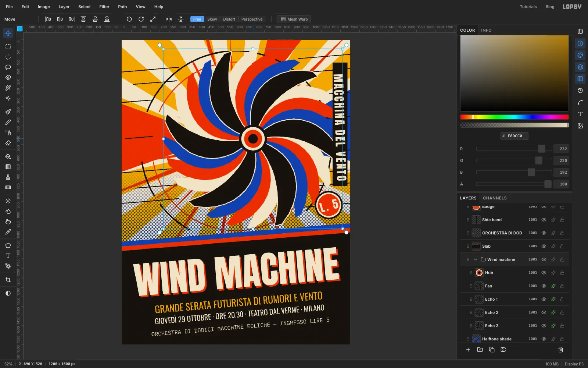588x368 pixels.
Task: Open the Blog link
Action: tap(550, 7)
